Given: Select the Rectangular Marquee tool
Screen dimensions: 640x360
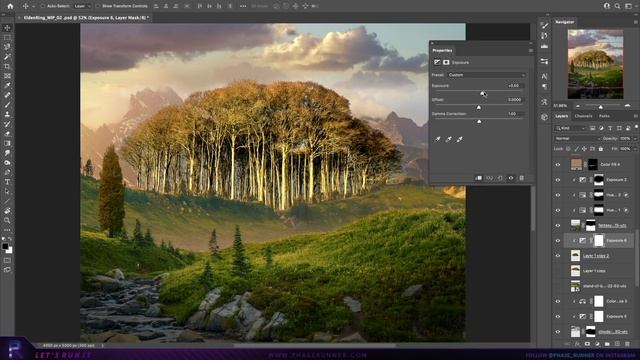Looking at the screenshot, I should (7, 38).
